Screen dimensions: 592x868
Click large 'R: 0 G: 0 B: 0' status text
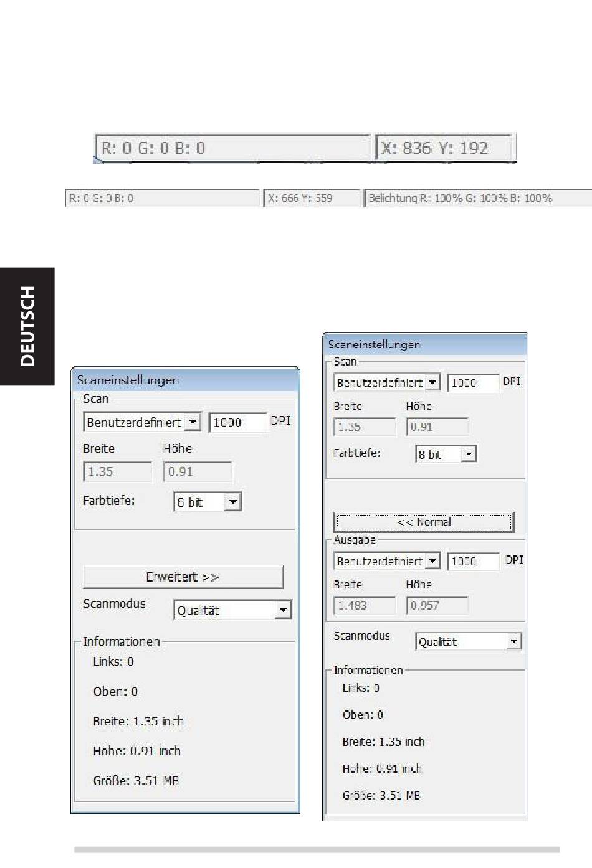click(x=153, y=148)
